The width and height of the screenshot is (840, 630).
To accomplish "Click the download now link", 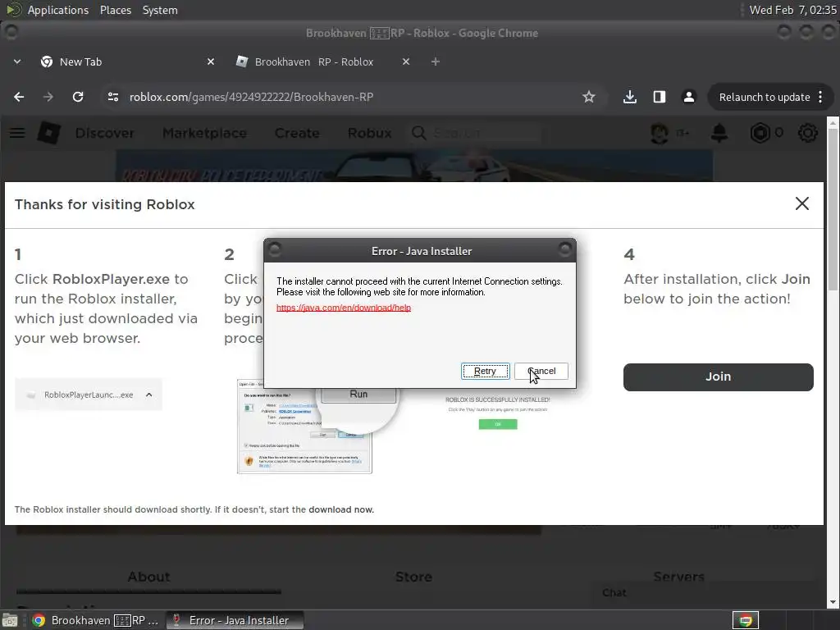I will [x=340, y=509].
